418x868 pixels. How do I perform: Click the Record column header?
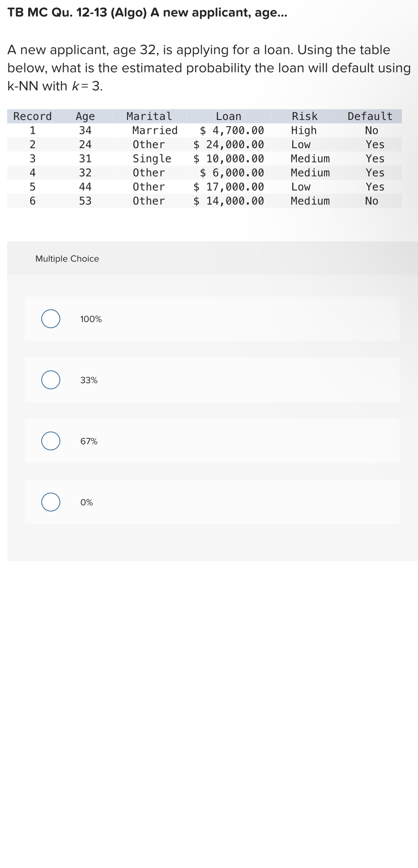pyautogui.click(x=32, y=116)
